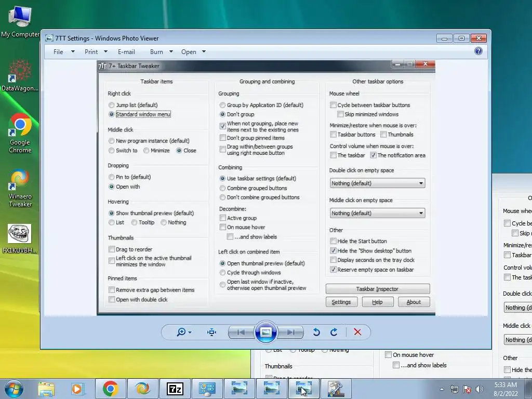The height and width of the screenshot is (399, 532).
Task: Open Windows Explorer from the taskbar
Action: coord(46,389)
